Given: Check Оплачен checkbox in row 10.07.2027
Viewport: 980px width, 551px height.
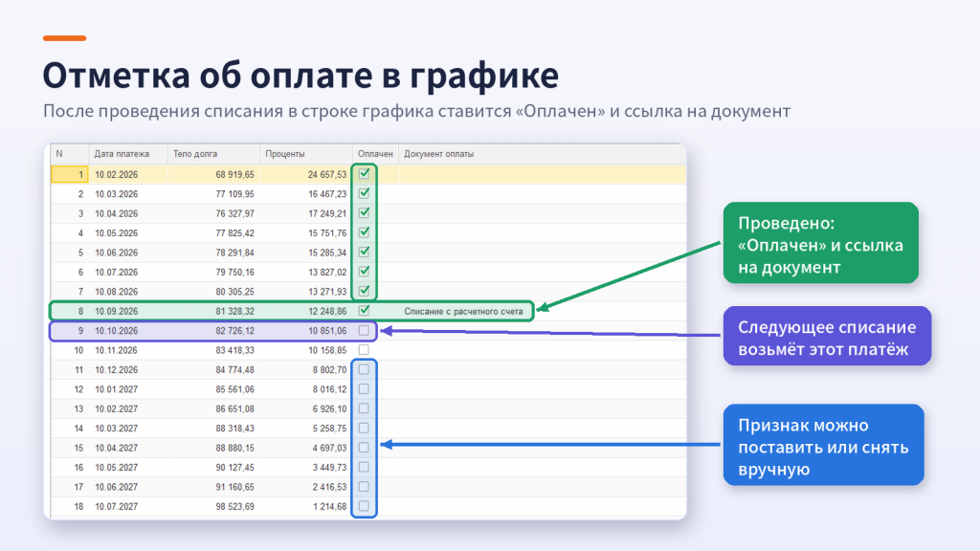Looking at the screenshot, I should (364, 505).
